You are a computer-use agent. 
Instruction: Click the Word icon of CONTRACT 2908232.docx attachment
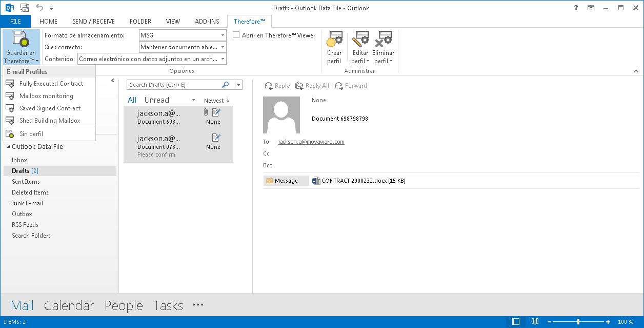[x=316, y=181]
